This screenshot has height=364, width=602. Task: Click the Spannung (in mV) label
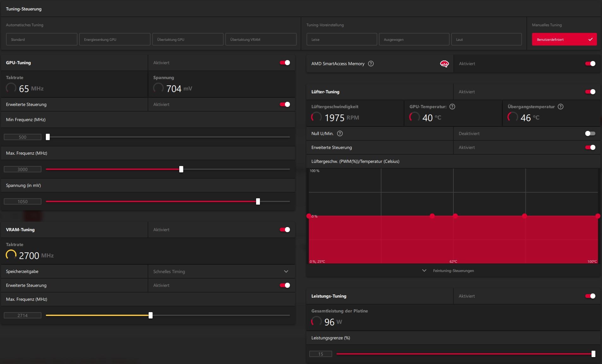pyautogui.click(x=23, y=185)
